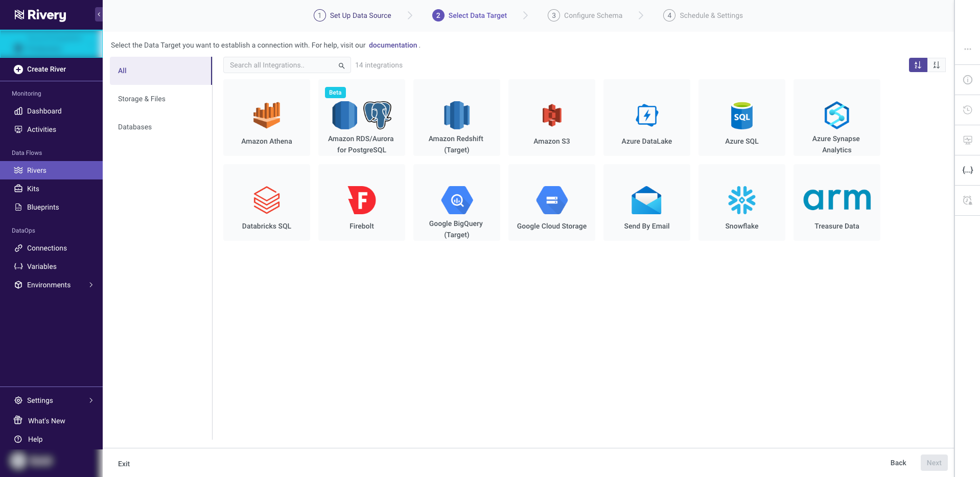980x477 pixels.
Task: Select Google Cloud Storage integration
Action: click(552, 202)
